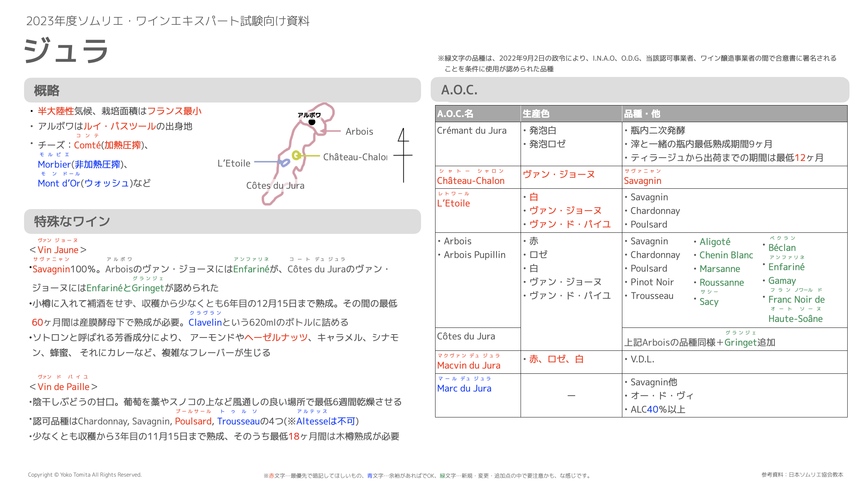Click the "品種・他" table column header
The image size is (868, 487).
734,114
